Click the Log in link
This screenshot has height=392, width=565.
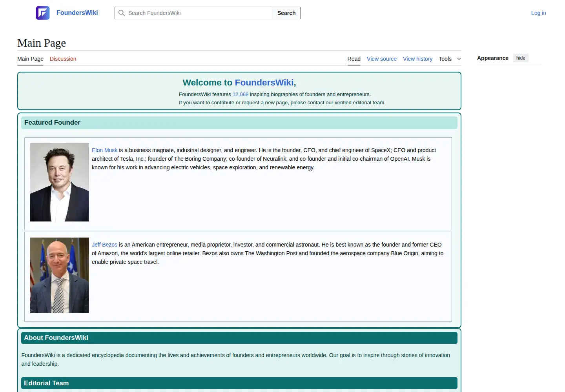click(538, 13)
